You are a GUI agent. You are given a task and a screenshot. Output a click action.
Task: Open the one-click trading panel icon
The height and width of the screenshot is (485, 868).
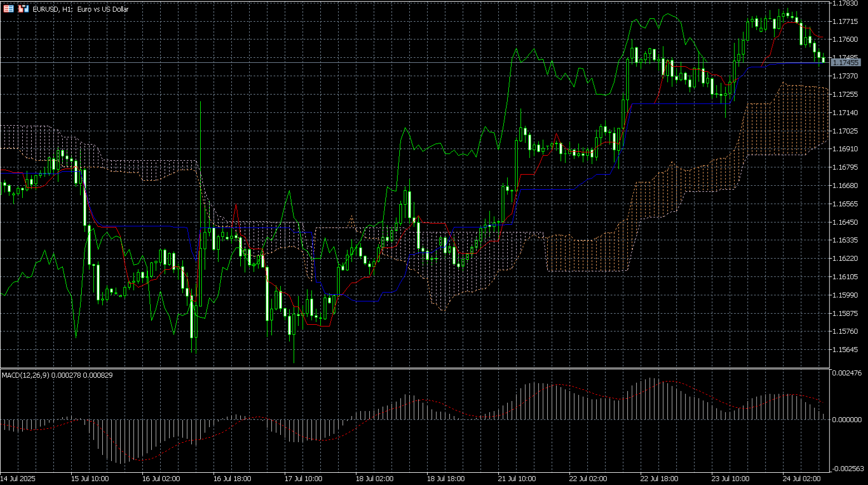click(8, 9)
